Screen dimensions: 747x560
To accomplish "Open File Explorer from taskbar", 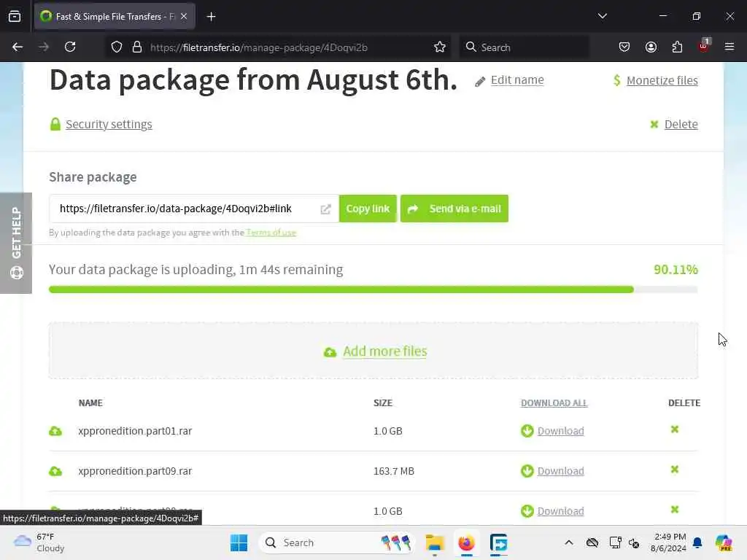I will click(x=435, y=542).
